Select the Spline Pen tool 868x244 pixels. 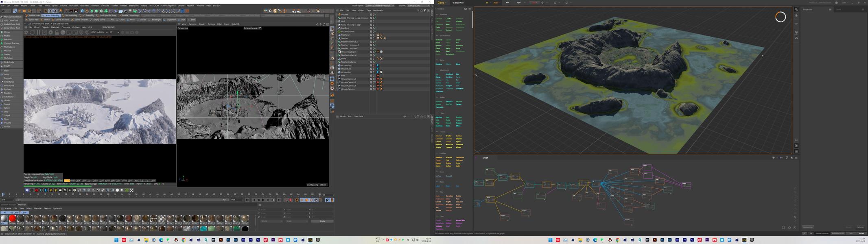[x=32, y=20]
